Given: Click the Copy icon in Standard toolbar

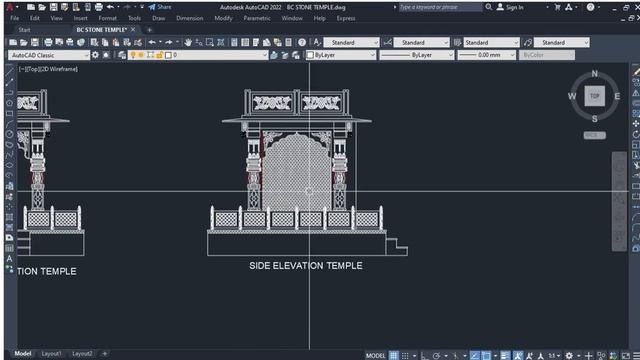Looking at the screenshot, I should tap(105, 42).
